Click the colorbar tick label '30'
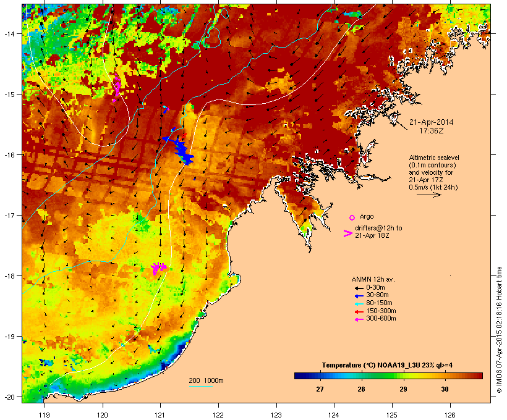 [445, 389]
